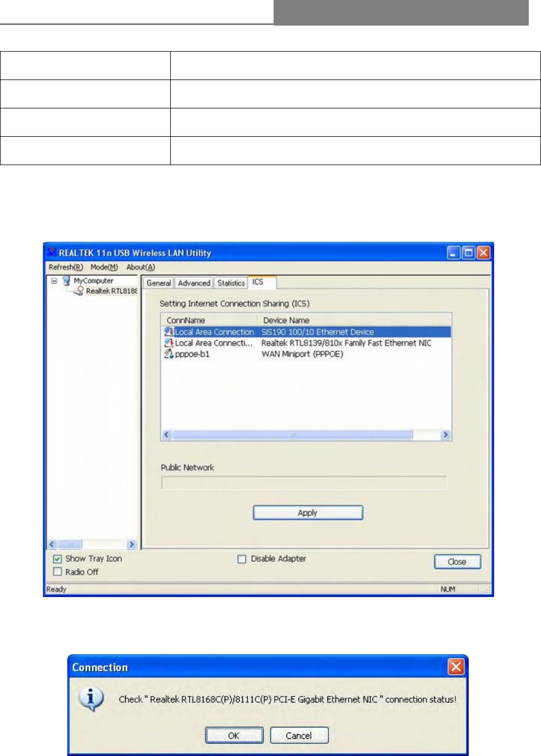Image resolution: width=541 pixels, height=756 pixels.
Task: Click Cancel in the Connection dialog
Action: (299, 735)
